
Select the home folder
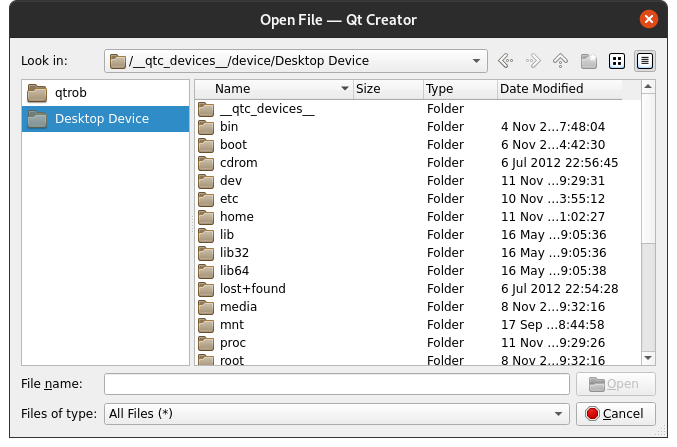236,217
